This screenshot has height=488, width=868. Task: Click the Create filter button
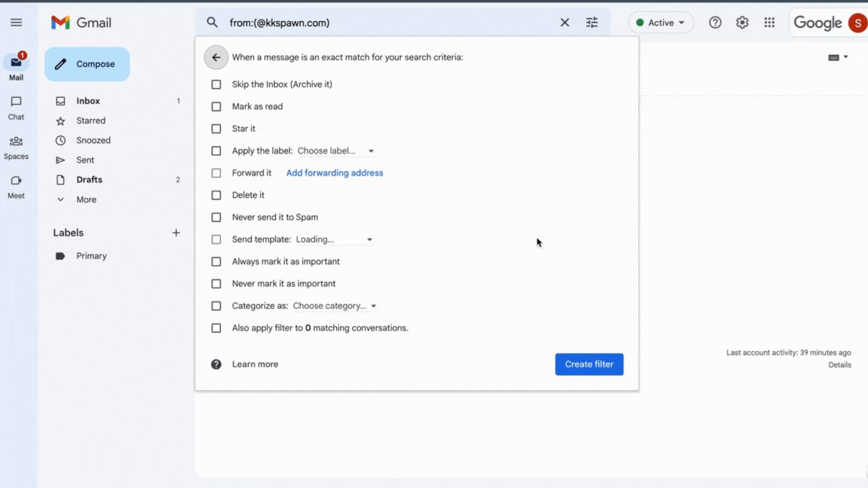[589, 364]
